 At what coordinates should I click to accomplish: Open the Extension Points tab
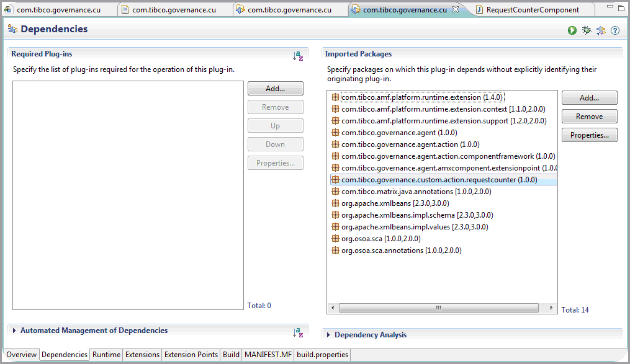pos(191,355)
